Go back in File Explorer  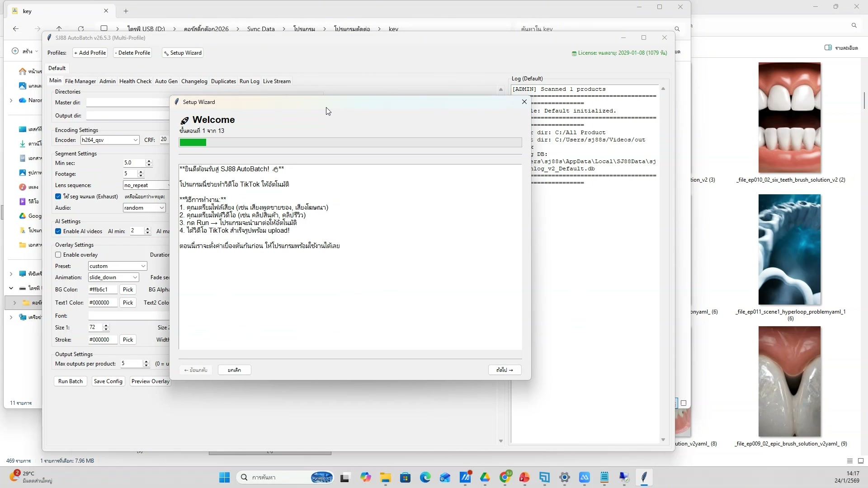click(16, 29)
